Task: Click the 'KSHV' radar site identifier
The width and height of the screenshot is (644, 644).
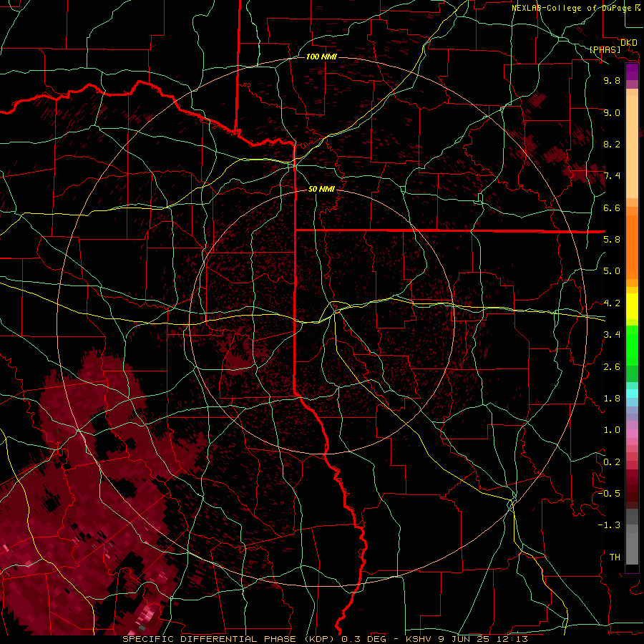Action: click(x=419, y=639)
